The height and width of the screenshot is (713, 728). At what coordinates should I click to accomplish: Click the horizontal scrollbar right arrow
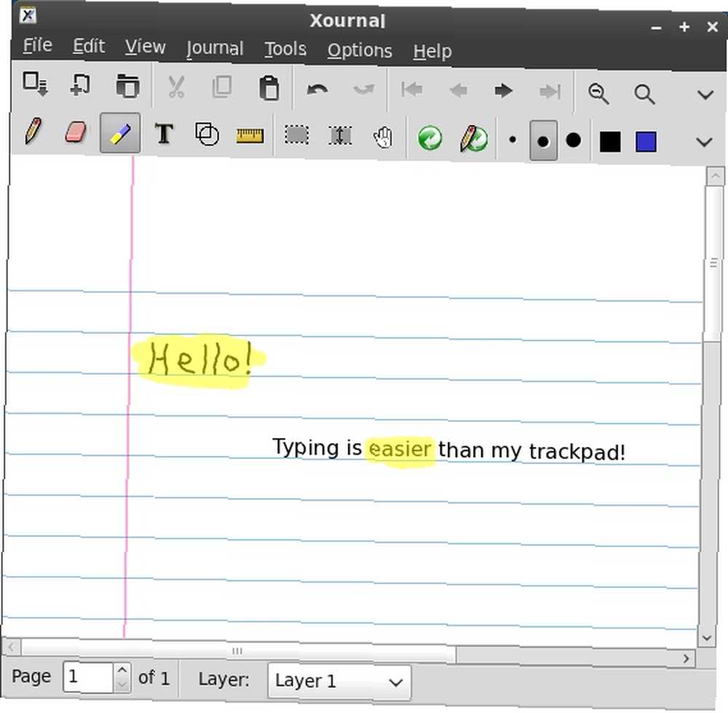687,658
